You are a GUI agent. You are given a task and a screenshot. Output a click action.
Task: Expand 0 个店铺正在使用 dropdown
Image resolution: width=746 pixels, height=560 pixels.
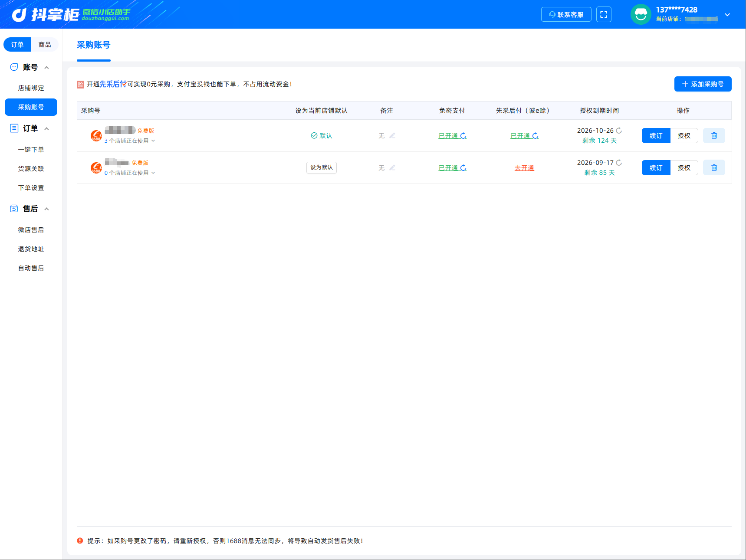pyautogui.click(x=129, y=173)
